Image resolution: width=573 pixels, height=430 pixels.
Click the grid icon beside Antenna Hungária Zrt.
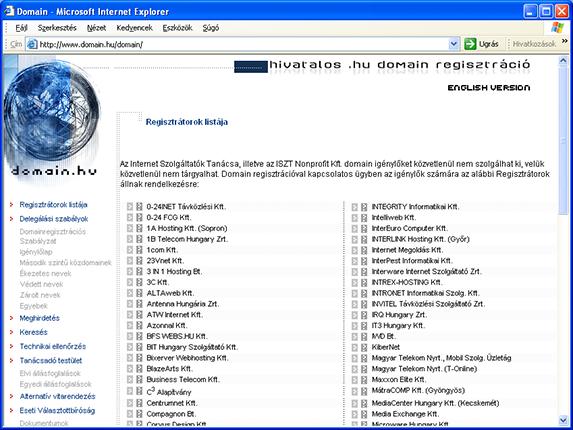pos(139,304)
